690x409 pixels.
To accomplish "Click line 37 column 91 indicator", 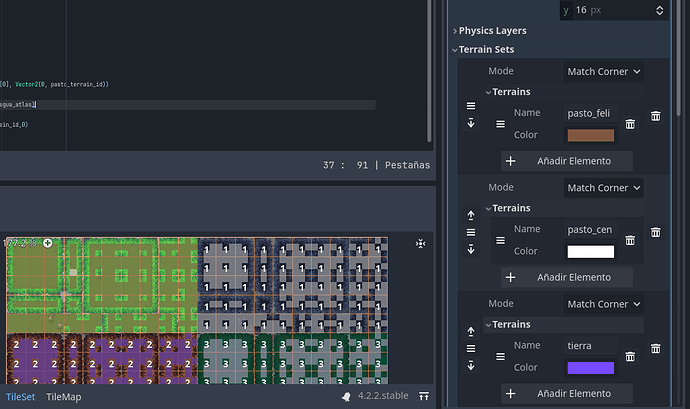I will [345, 165].
